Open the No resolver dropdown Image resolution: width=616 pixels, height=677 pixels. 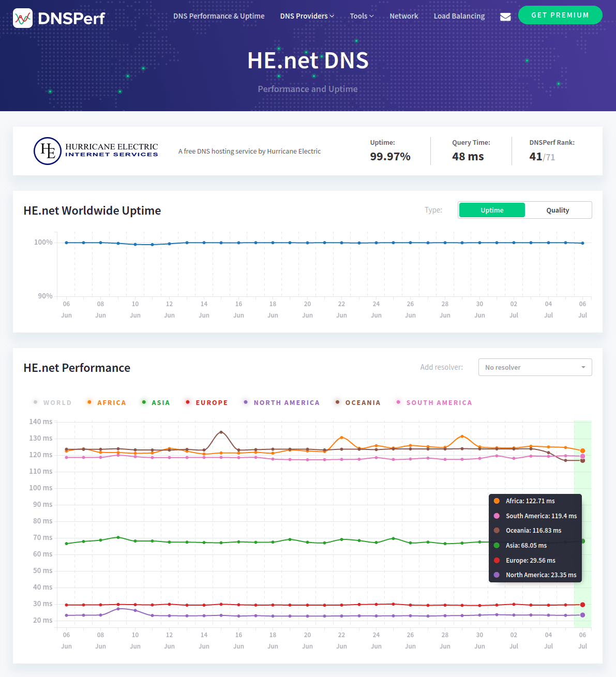click(535, 367)
